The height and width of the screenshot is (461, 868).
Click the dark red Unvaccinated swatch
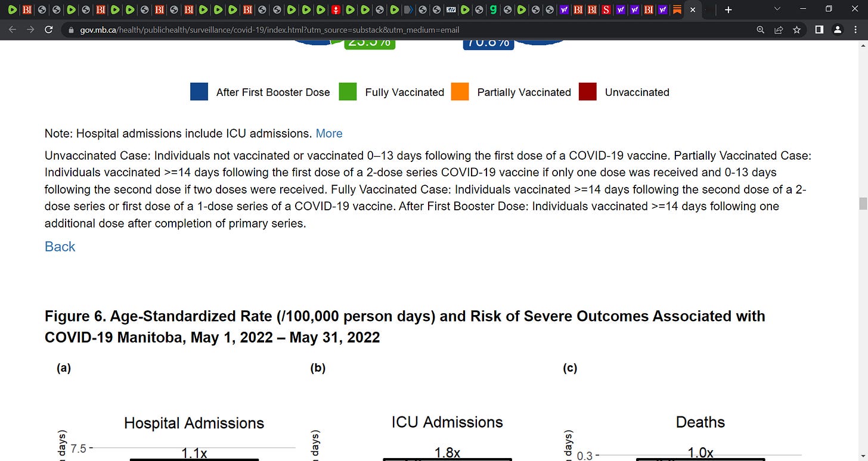588,92
